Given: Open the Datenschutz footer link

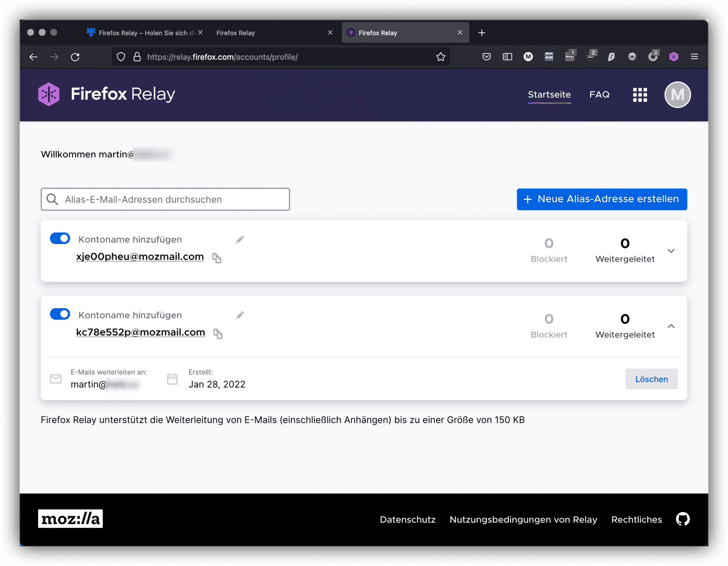Looking at the screenshot, I should click(408, 519).
